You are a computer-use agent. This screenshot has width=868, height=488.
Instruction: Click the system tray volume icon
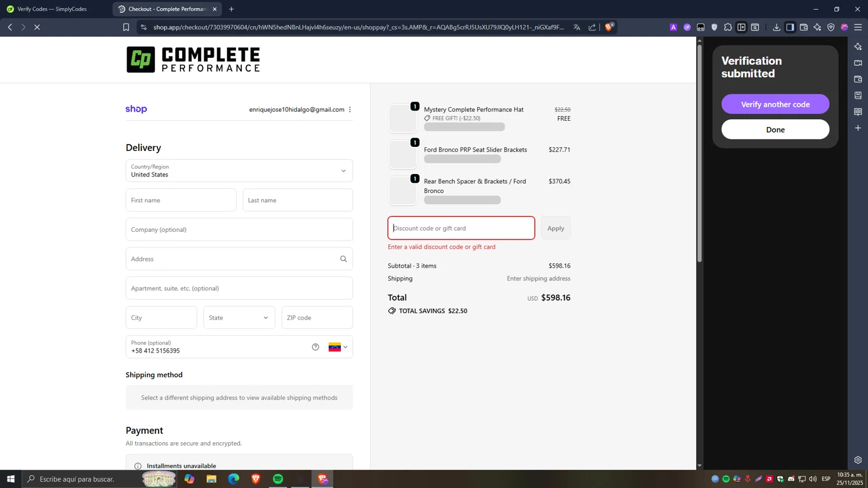[813, 479]
